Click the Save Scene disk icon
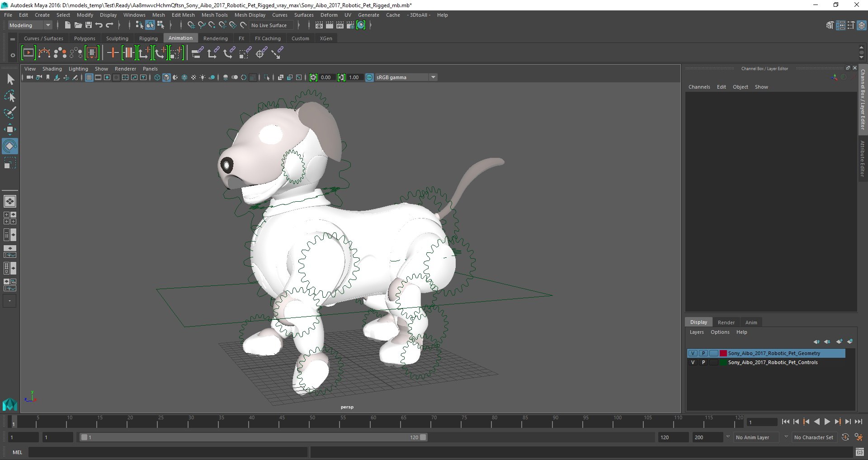 89,25
